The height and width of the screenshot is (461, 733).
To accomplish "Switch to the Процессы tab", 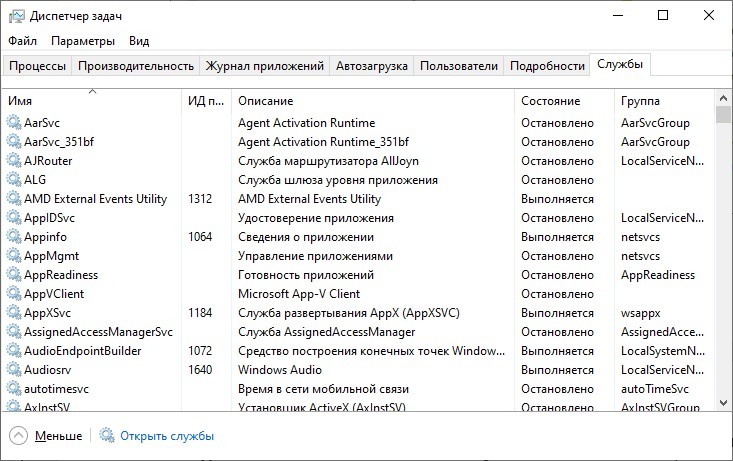I will 37,66.
